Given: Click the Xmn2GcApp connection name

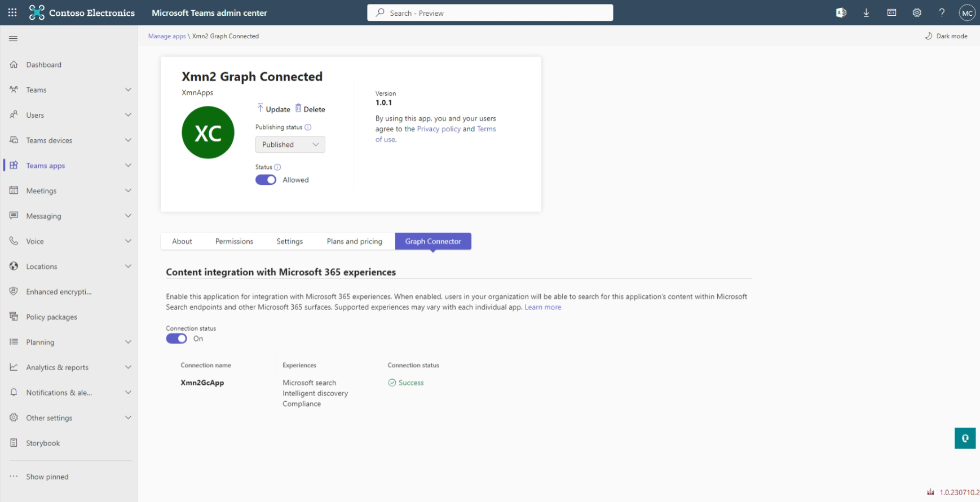Looking at the screenshot, I should 202,383.
